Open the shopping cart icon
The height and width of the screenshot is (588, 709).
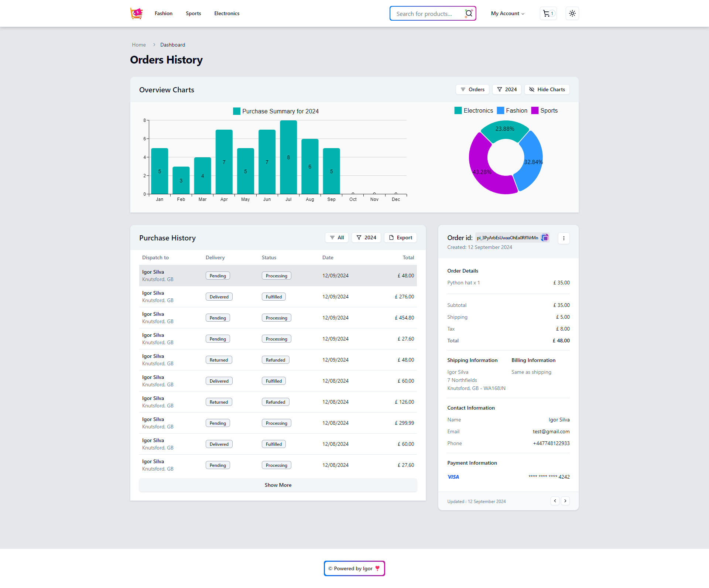[x=548, y=13]
